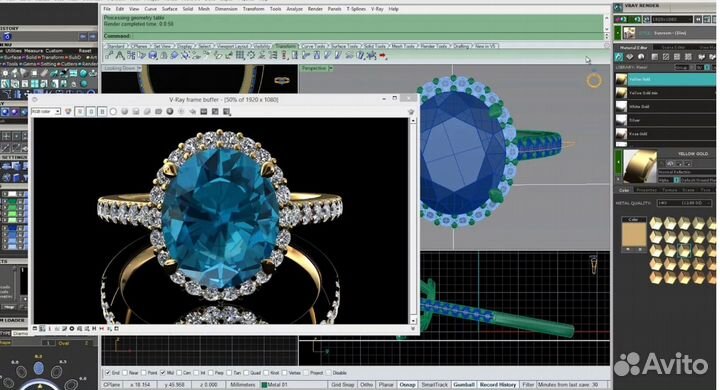Screen dimensions: 720x390
Task: Click the rectangular array grid icon
Action: tap(240, 56)
